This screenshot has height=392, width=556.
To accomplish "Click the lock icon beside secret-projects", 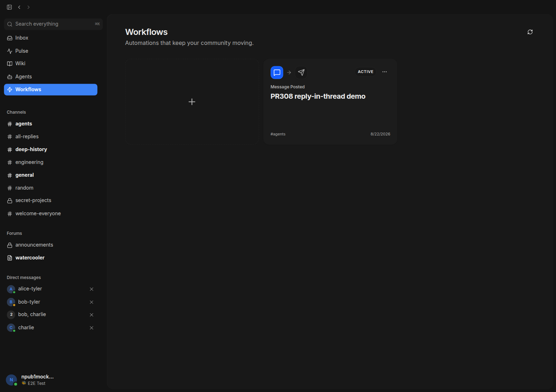I will click(x=10, y=201).
